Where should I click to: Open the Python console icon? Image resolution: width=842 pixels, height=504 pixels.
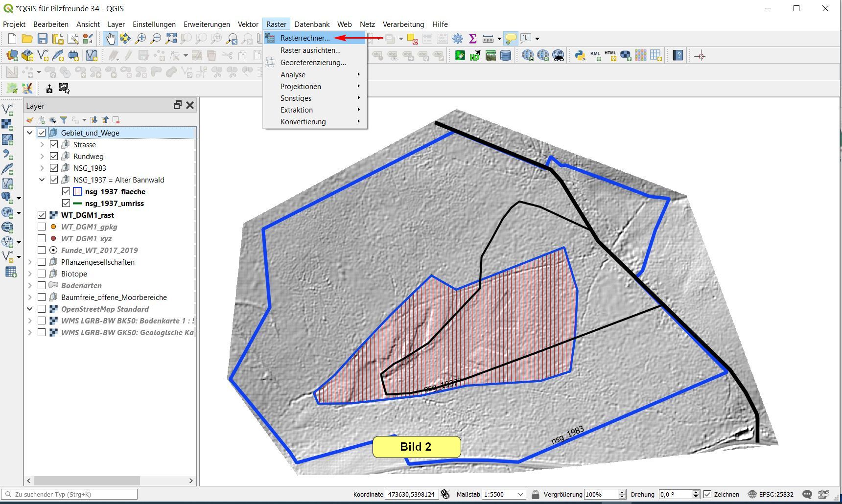pyautogui.click(x=580, y=55)
